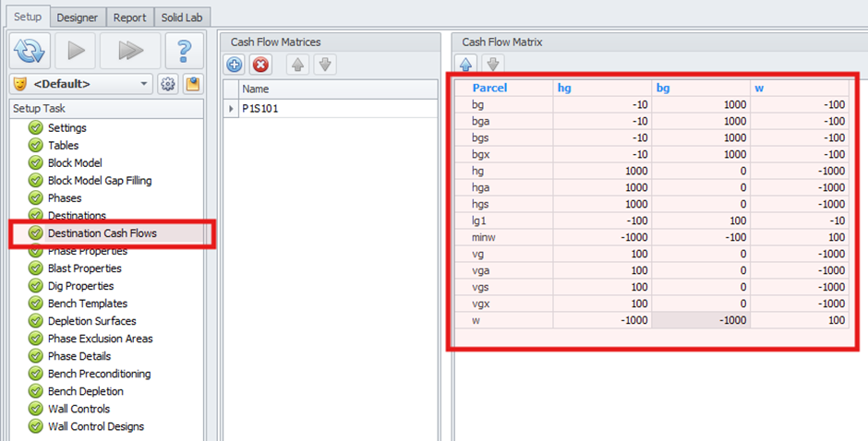Open the Solid Lab tab
The width and height of the screenshot is (868, 441).
tap(184, 18)
